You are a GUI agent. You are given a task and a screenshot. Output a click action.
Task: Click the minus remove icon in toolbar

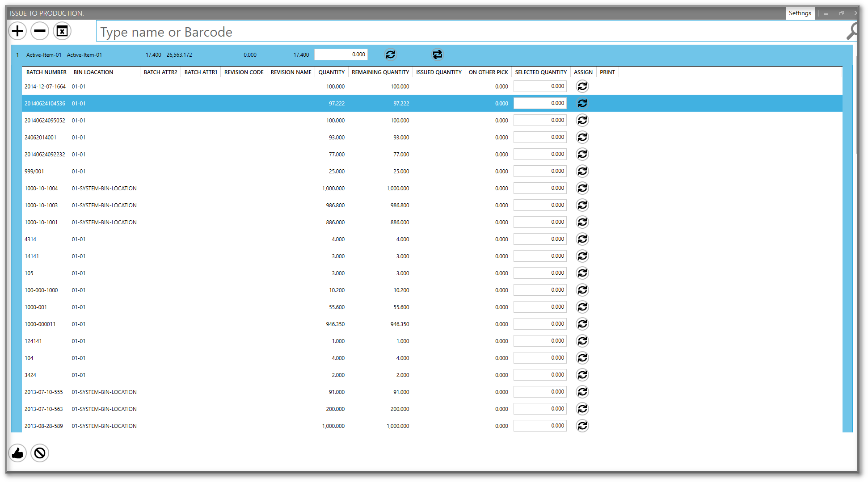click(40, 31)
